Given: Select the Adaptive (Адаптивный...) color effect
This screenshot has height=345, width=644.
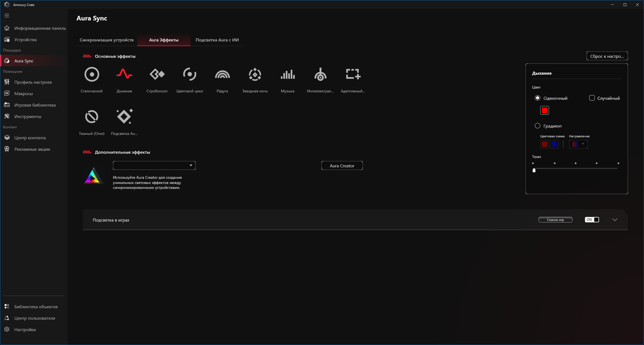Looking at the screenshot, I should coord(353,74).
